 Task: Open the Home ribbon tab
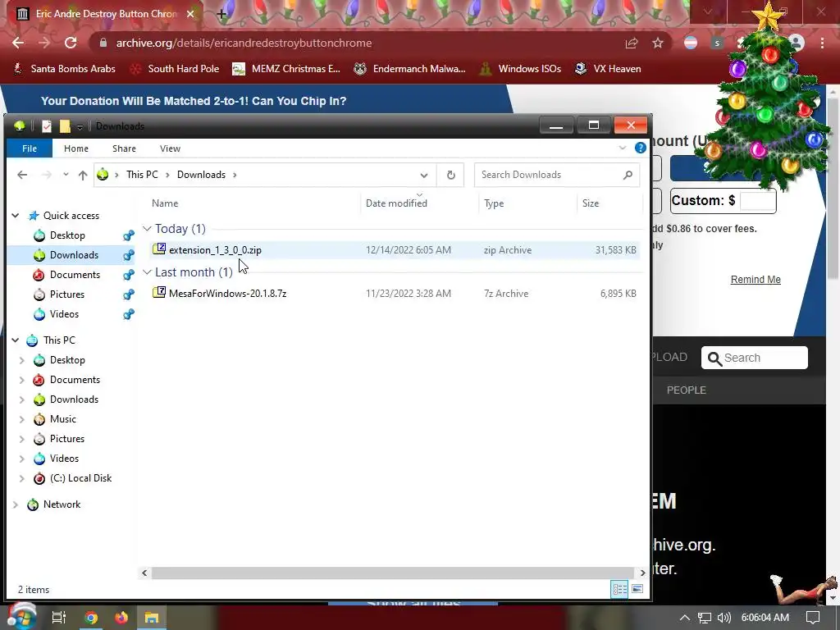click(x=76, y=148)
